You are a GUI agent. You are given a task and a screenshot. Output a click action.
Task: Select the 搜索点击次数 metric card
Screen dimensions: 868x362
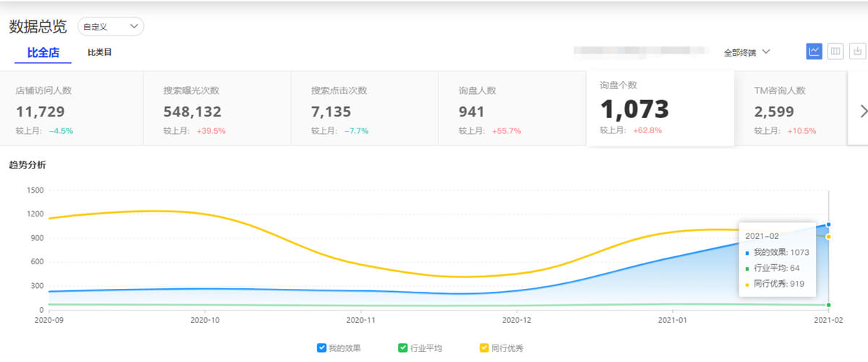[x=365, y=109]
